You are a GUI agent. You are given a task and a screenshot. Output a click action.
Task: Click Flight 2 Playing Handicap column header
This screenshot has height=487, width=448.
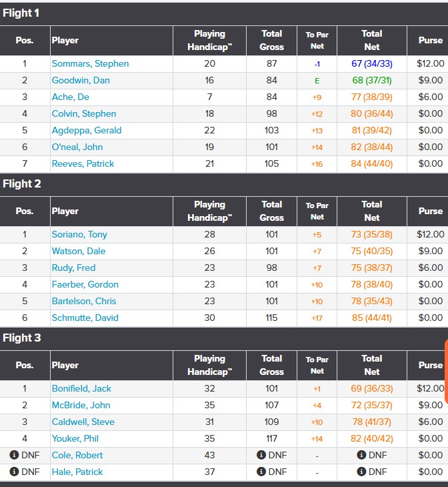[209, 211]
